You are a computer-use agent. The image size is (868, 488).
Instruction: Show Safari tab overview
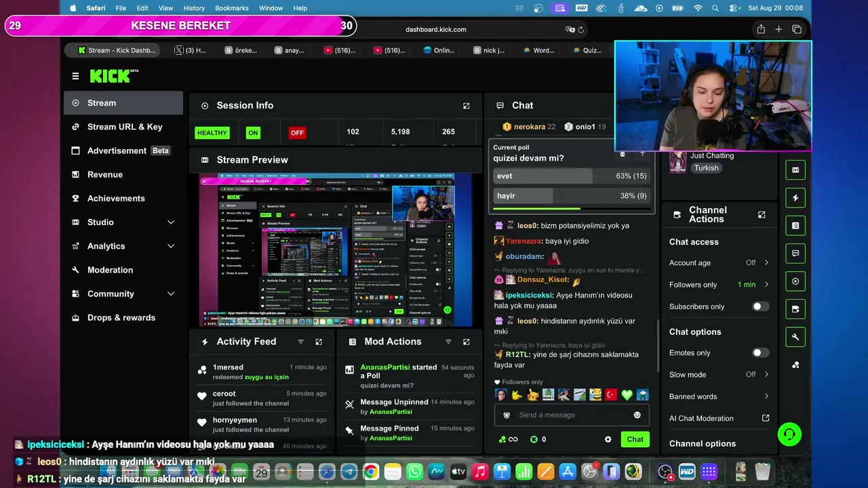797,29
